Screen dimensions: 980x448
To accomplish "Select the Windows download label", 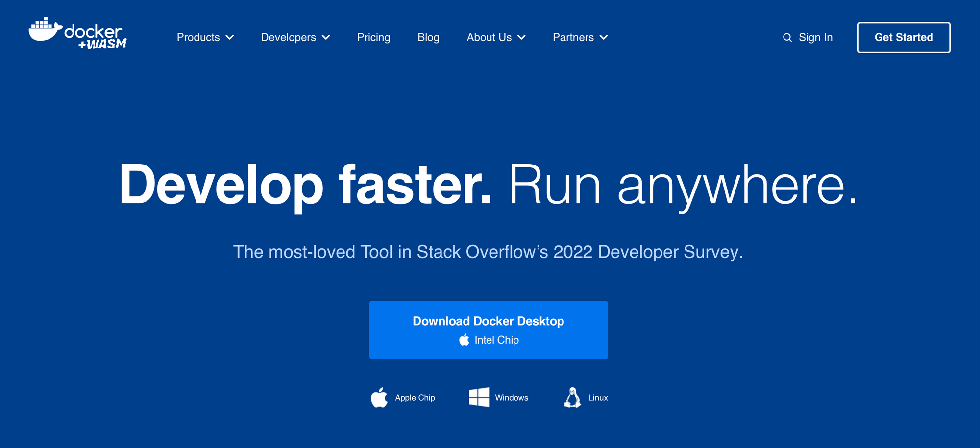I will coord(512,398).
